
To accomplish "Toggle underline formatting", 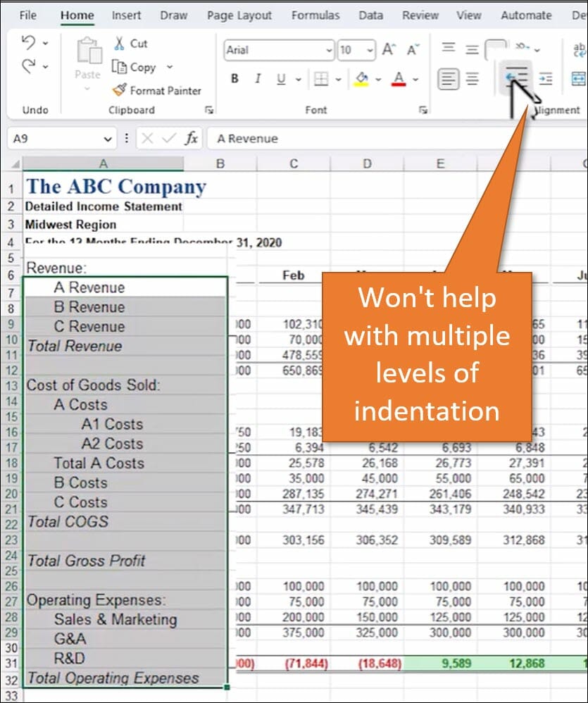I will pyautogui.click(x=280, y=79).
